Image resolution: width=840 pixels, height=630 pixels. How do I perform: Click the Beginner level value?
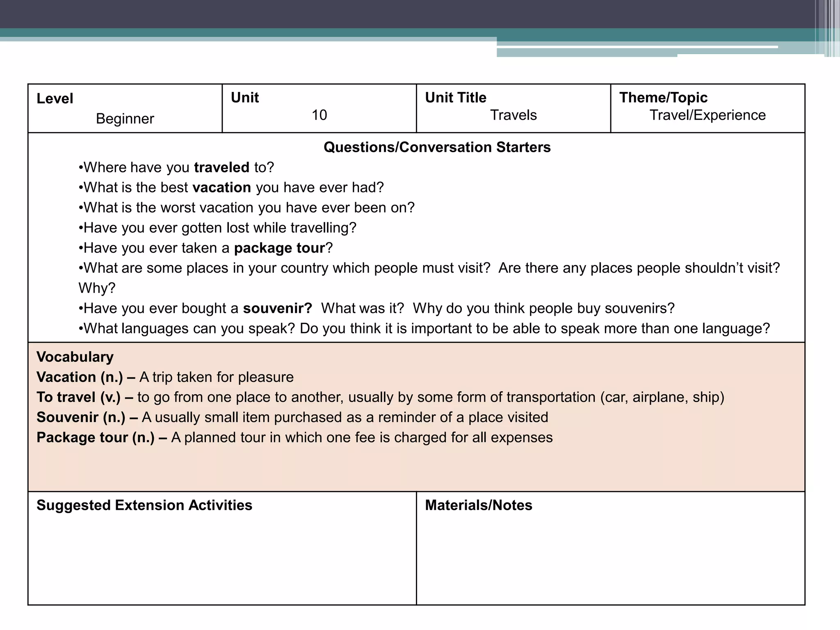pyautogui.click(x=125, y=119)
